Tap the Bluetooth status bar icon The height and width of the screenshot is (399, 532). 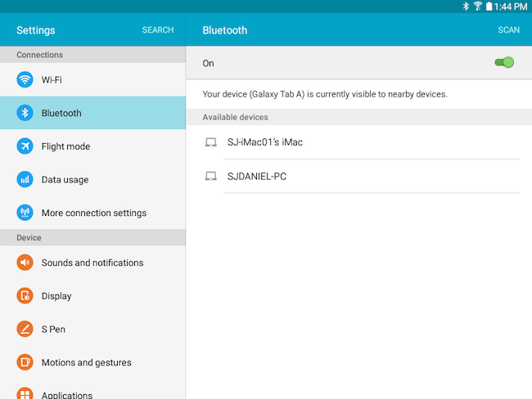tap(466, 6)
